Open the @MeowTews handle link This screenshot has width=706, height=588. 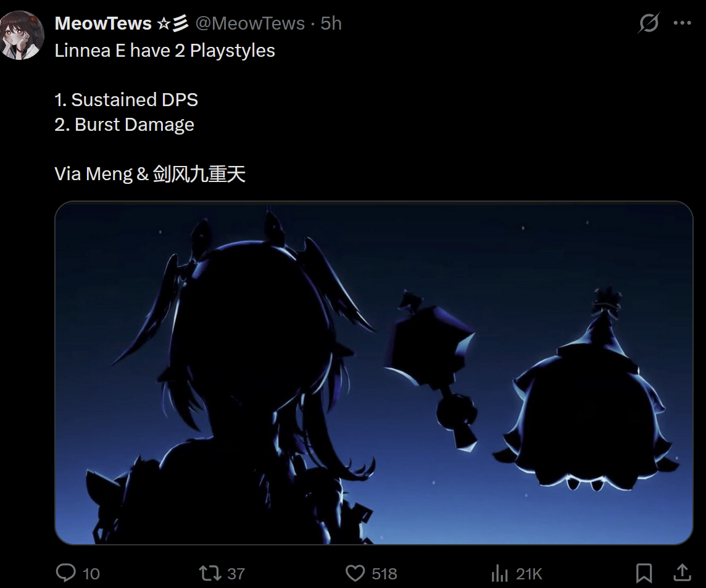coord(250,23)
